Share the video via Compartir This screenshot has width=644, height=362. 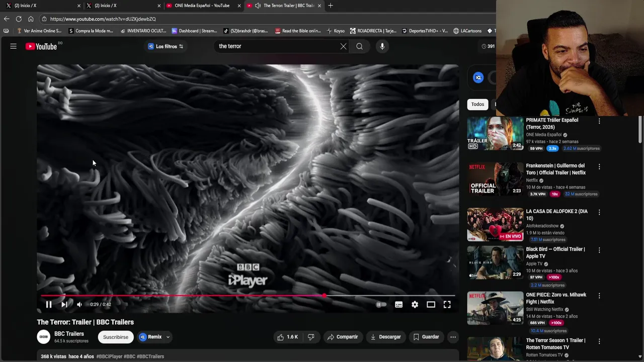[x=342, y=337]
